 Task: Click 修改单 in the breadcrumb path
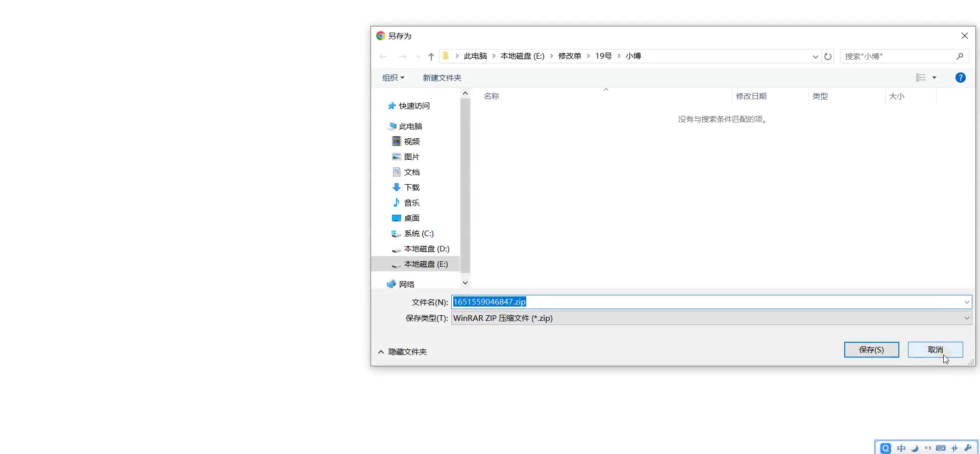(570, 56)
